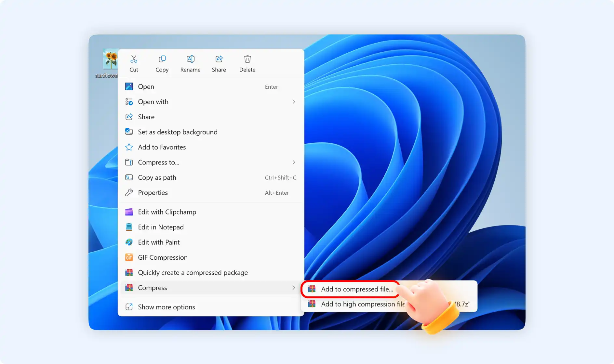Click the Show more options icon
614x364 pixels.
129,307
